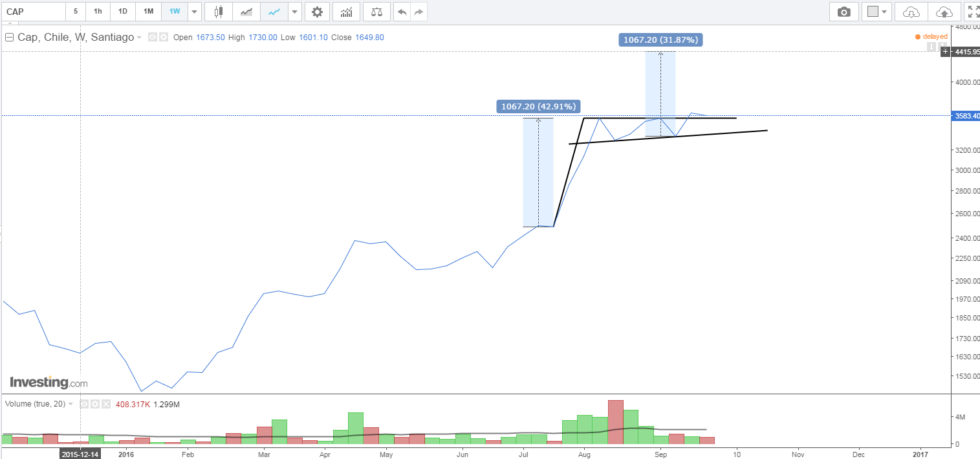This screenshot has height=459, width=980.
Task: Redo the last chart action
Action: tap(419, 12)
